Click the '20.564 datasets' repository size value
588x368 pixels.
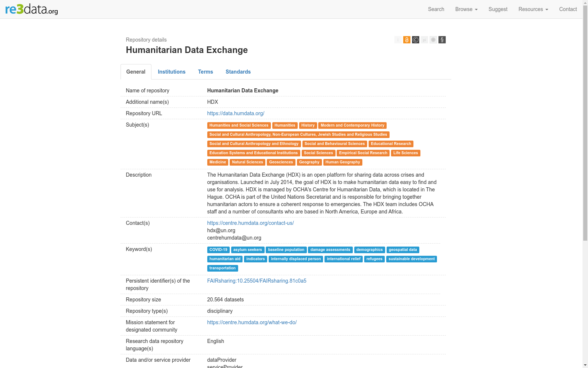(225, 300)
